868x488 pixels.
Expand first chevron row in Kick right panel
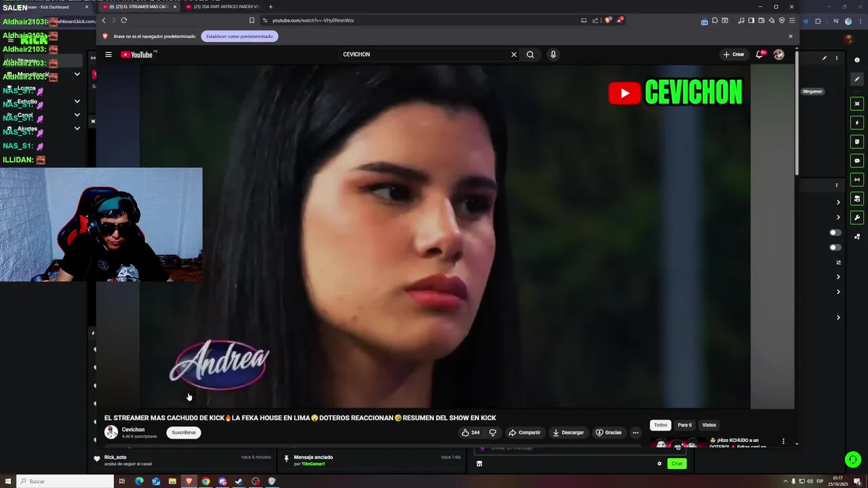838,202
